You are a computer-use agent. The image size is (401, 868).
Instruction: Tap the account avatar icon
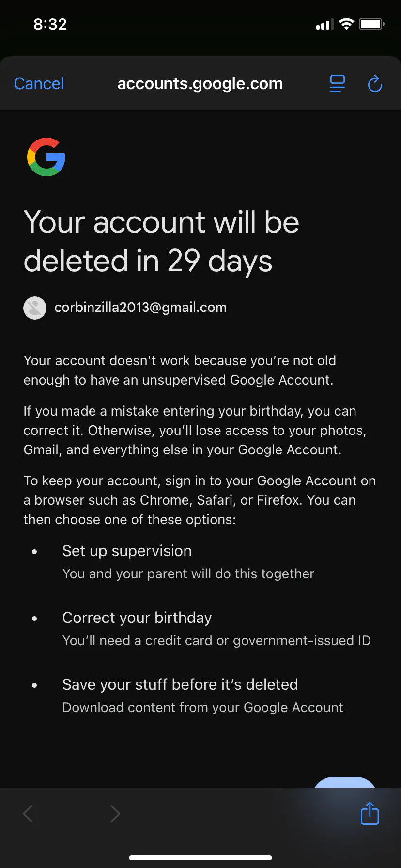click(x=35, y=308)
